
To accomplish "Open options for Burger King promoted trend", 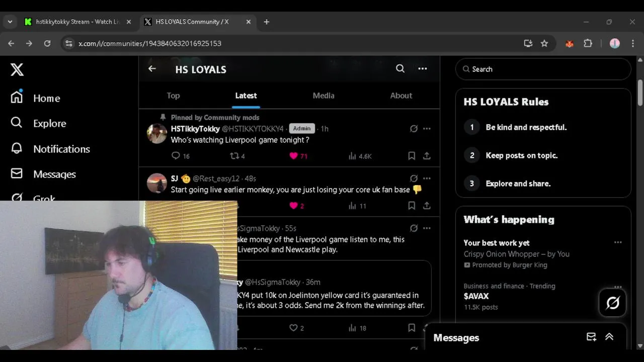I will (618, 242).
